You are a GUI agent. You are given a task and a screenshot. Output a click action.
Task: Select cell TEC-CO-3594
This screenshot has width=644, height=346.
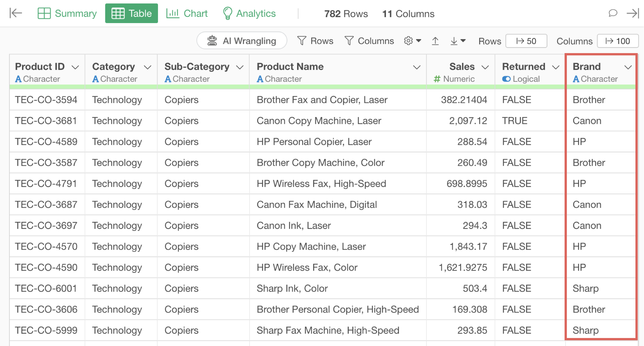pyautogui.click(x=47, y=100)
